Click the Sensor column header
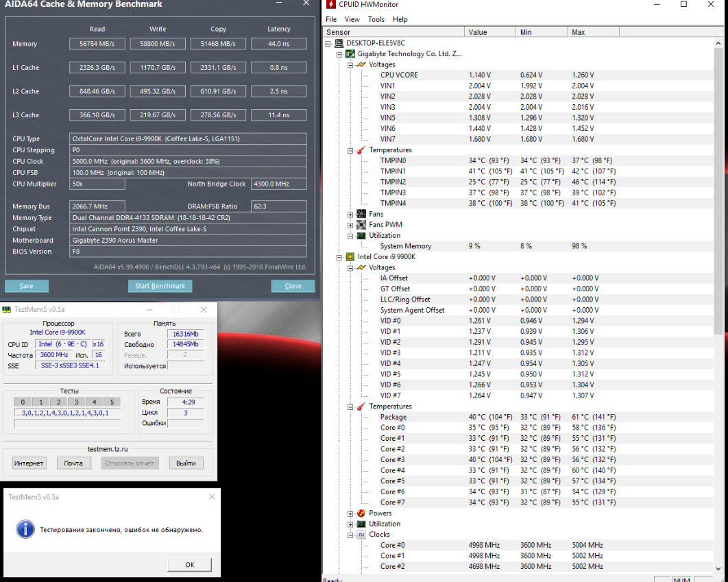Viewport: 728px width, 582px height. 393,32
